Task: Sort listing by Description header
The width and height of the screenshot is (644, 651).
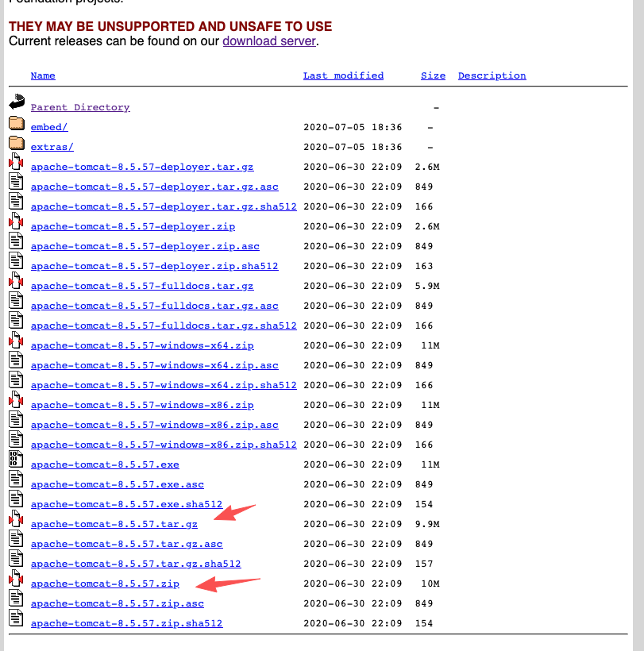Action: pyautogui.click(x=492, y=75)
